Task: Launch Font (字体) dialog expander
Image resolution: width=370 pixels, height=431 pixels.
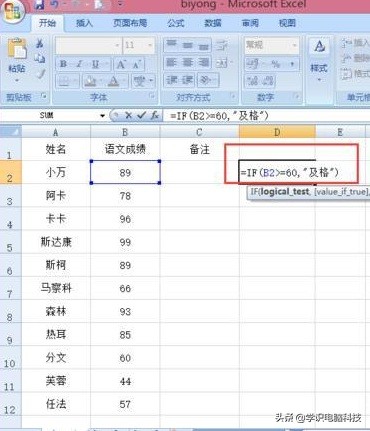Action: click(152, 96)
